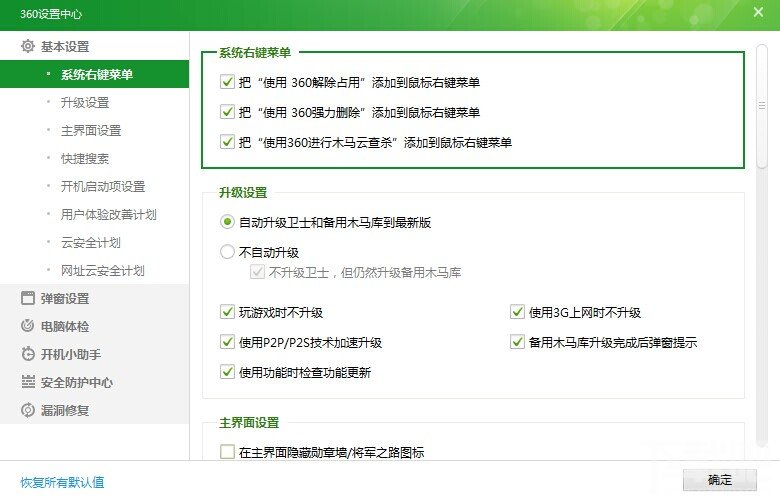
Task: Select the 不自动升级 radio button
Action: pos(227,252)
